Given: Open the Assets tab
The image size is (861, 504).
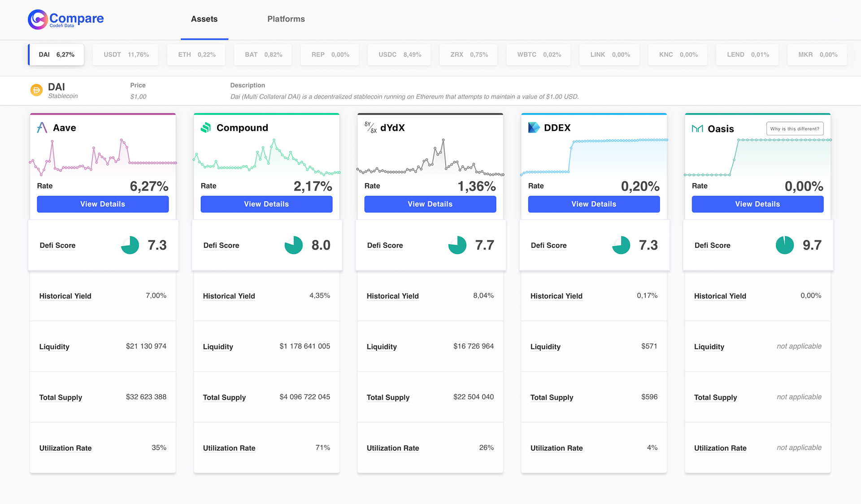Looking at the screenshot, I should coord(204,19).
